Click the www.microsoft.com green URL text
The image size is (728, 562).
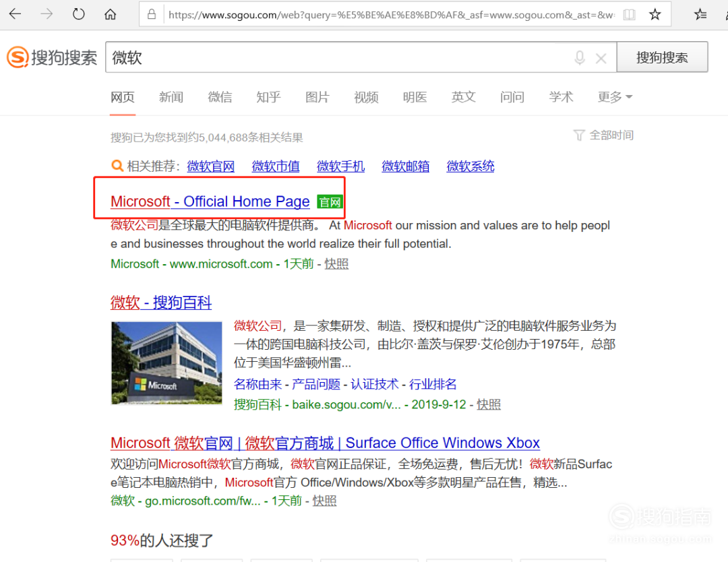click(x=221, y=264)
